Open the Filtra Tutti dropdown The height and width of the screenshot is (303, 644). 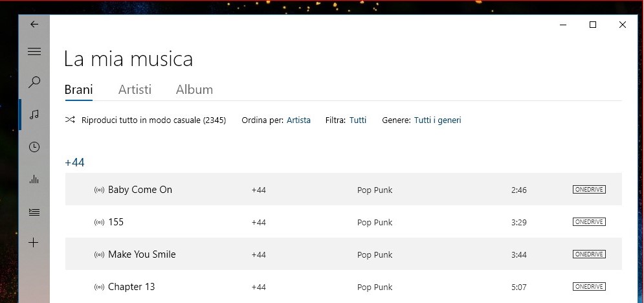click(358, 120)
